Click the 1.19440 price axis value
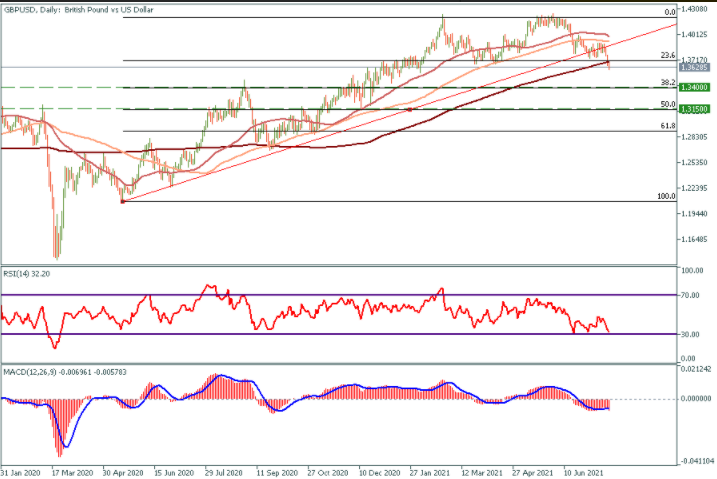717x479 pixels. [694, 213]
